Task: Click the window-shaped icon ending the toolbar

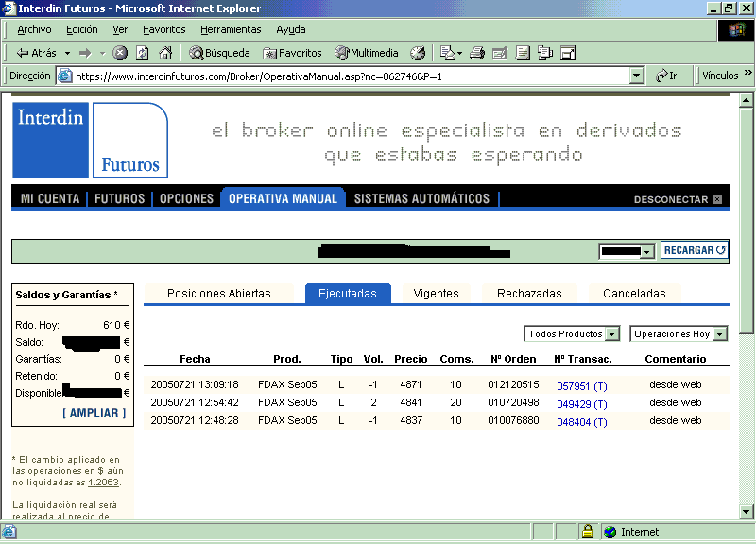Action: [x=568, y=53]
